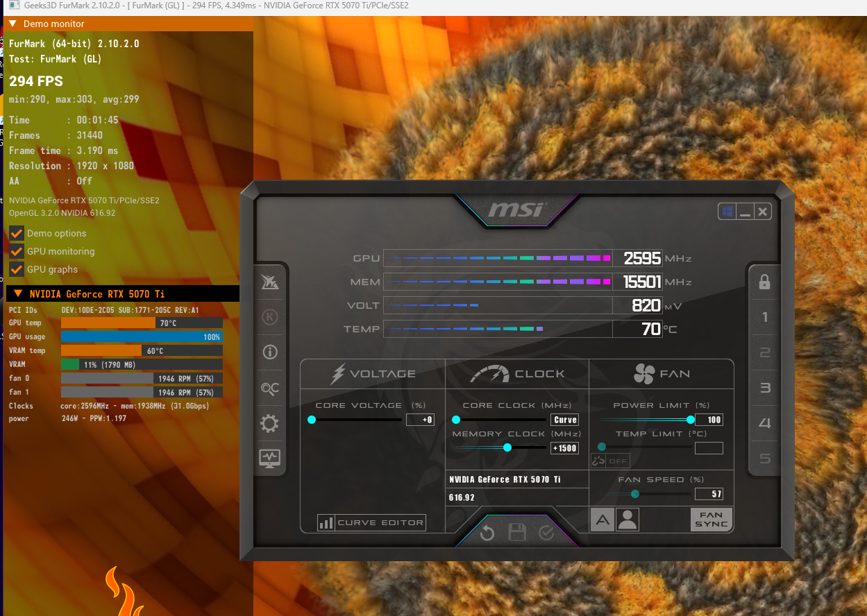Click driver version 616.92 in Afterburner

pos(462,497)
